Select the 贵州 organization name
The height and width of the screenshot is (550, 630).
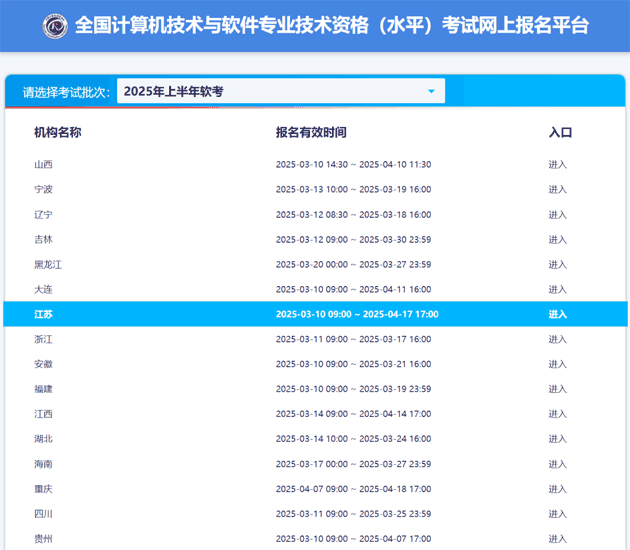[x=43, y=539]
